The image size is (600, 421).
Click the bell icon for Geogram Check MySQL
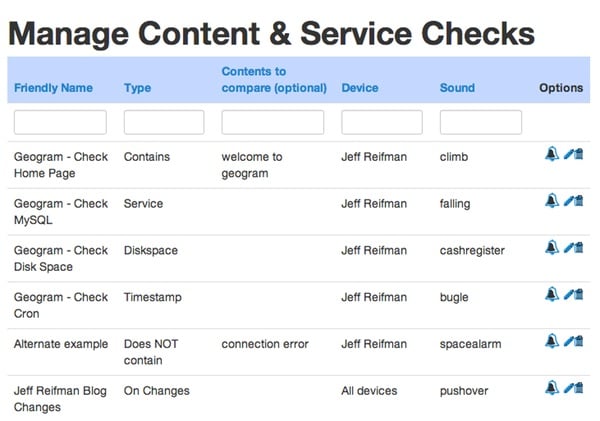tap(551, 201)
